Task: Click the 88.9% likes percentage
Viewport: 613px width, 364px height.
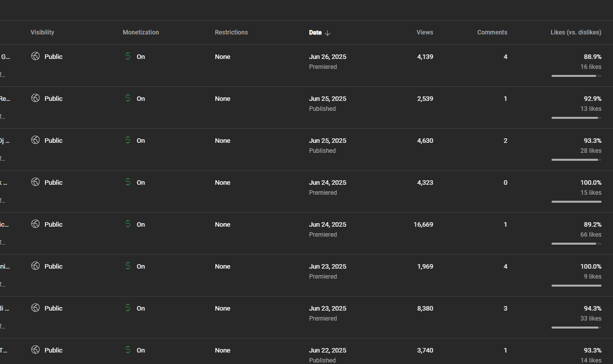Action: point(593,57)
